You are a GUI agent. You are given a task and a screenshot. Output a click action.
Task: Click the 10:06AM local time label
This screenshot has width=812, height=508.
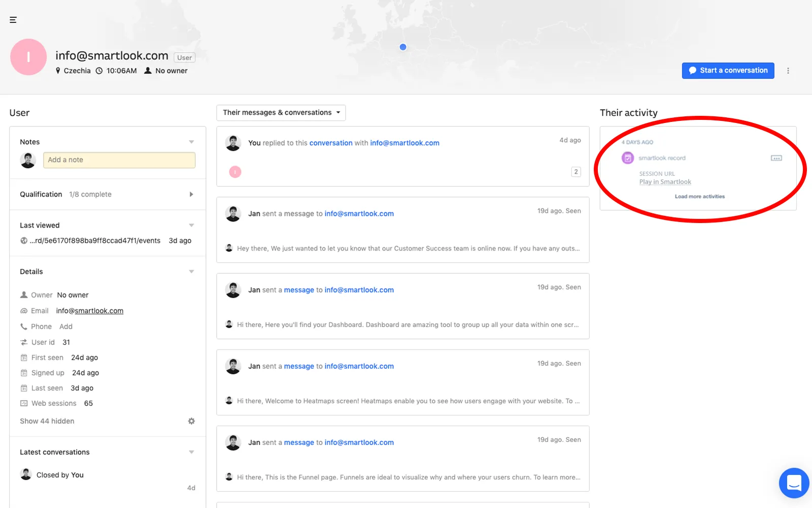point(122,71)
